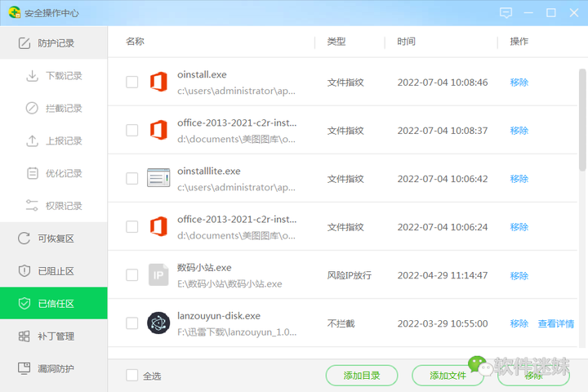588x392 pixels.
Task: Click 移除 for the 10:06:24 office entry
Action: coord(519,227)
